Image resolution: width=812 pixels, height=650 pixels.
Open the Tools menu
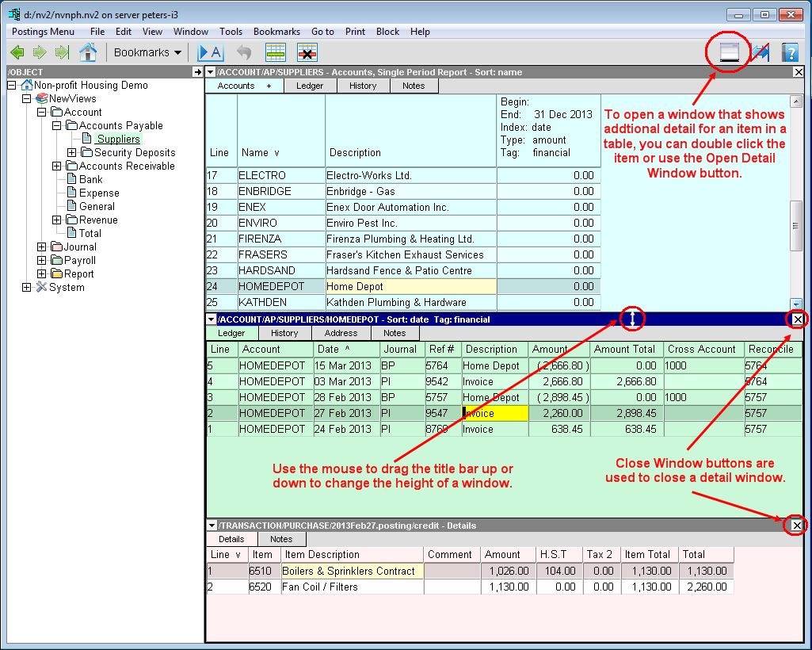231,32
